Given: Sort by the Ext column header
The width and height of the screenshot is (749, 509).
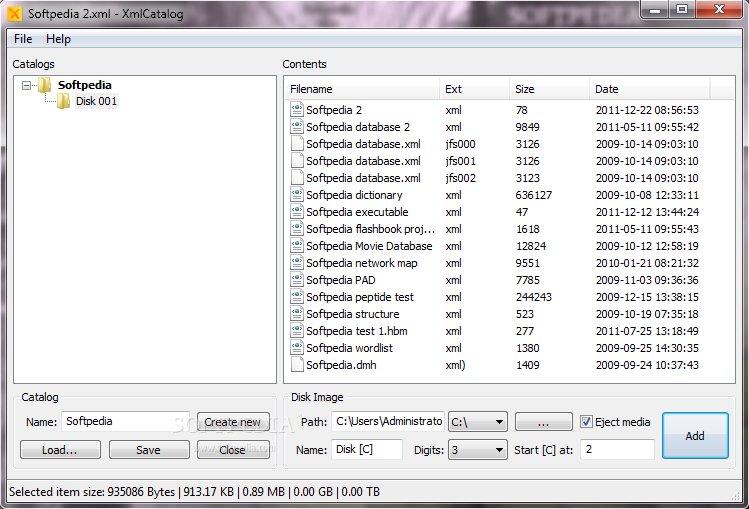Looking at the screenshot, I should click(x=474, y=89).
